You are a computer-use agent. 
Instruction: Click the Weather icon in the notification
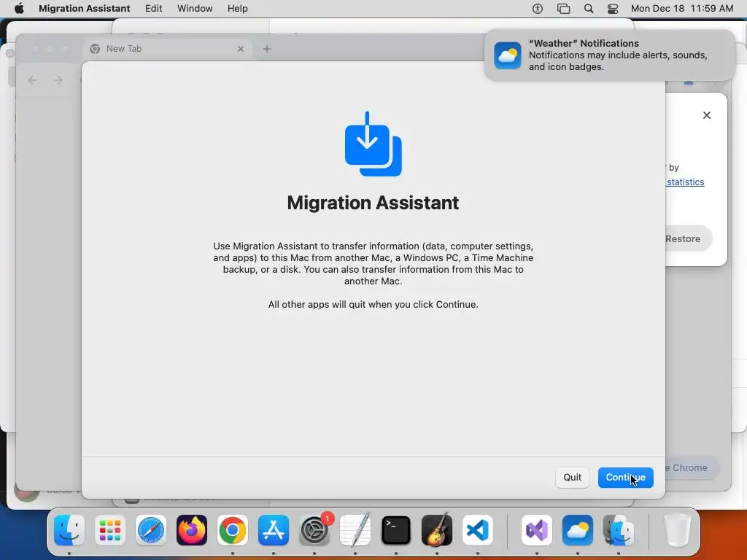click(508, 55)
